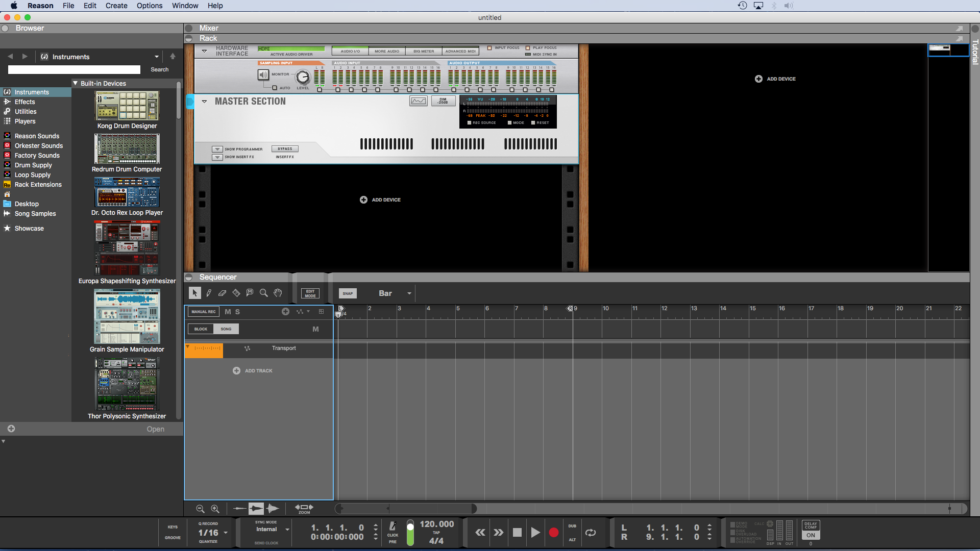Screen dimensions: 980x551
Task: Select the Pencil tool
Action: (209, 293)
